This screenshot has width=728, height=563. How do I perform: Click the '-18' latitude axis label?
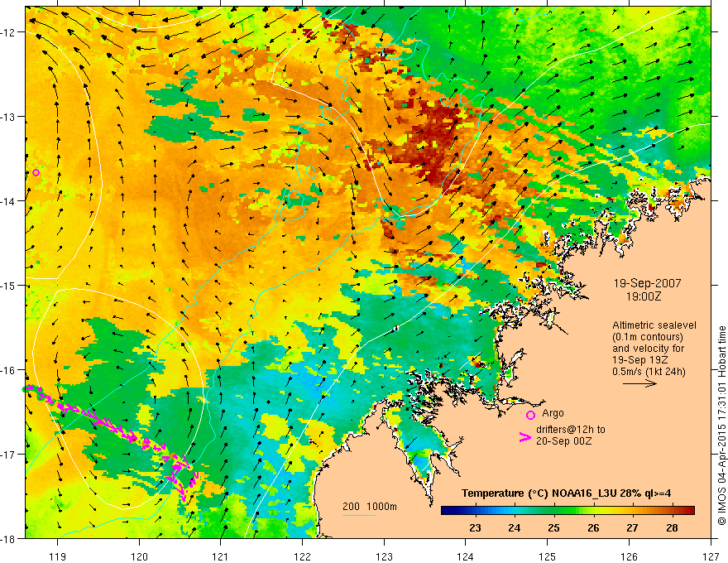[x=9, y=539]
